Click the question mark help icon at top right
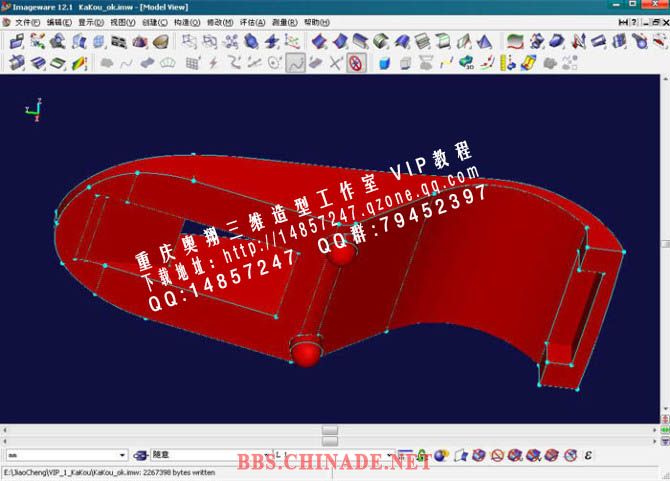The height and width of the screenshot is (481, 670). [x=634, y=22]
